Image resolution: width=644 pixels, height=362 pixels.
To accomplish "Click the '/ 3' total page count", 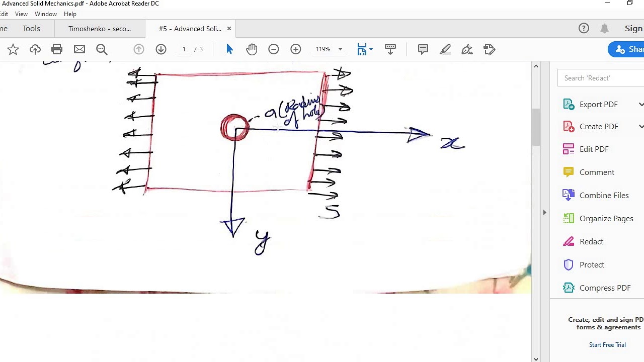I will (x=199, y=49).
